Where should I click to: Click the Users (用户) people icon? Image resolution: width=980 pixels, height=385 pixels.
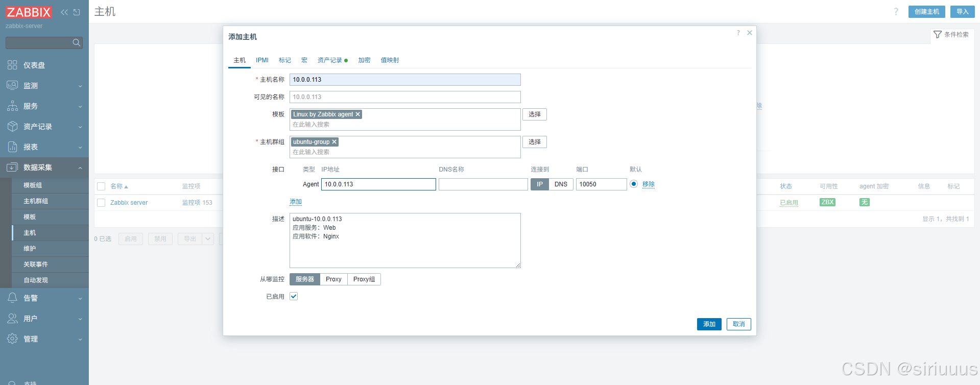pyautogui.click(x=12, y=318)
